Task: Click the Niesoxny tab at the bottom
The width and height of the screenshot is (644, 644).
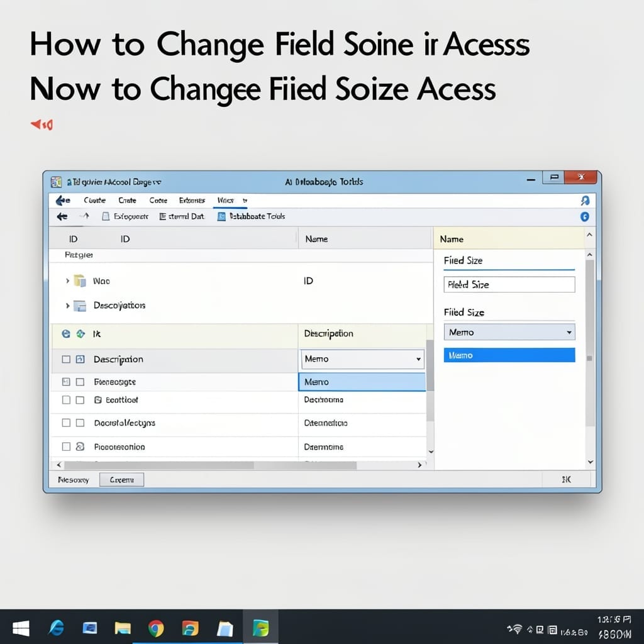Action: [x=74, y=480]
